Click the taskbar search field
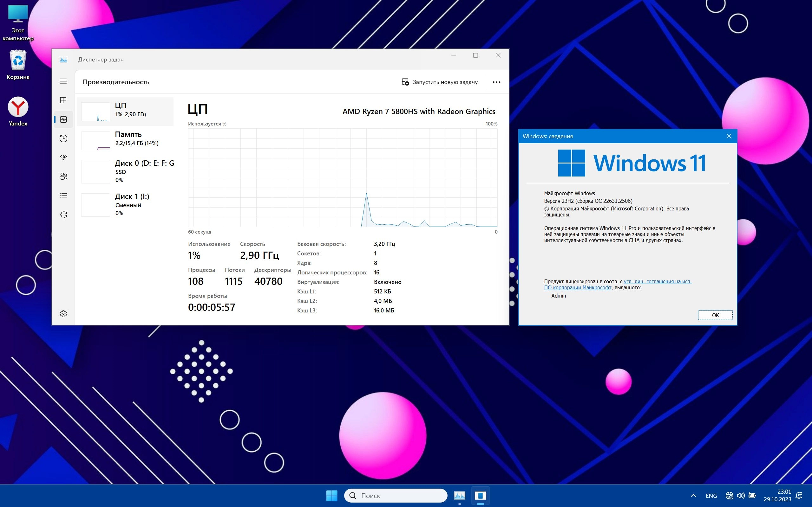 396,496
